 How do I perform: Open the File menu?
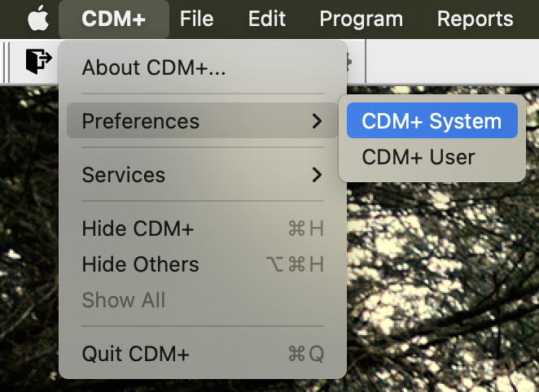click(197, 18)
